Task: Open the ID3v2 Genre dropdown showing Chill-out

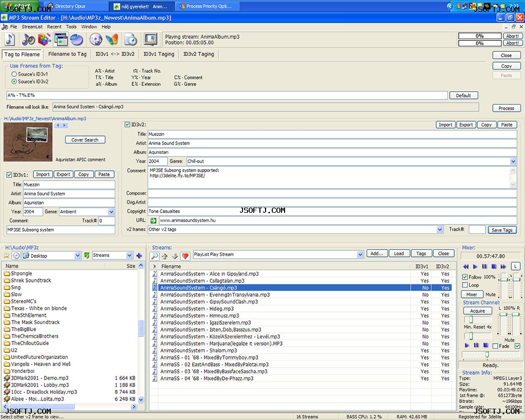Action: 513,162
